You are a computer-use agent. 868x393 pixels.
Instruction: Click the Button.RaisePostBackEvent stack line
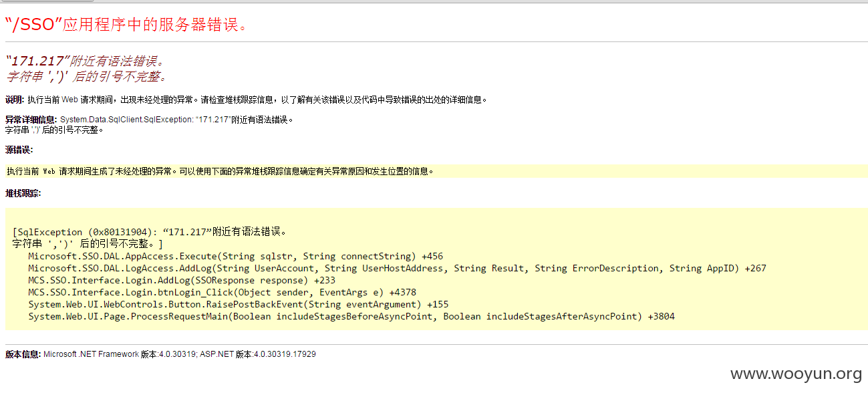239,304
